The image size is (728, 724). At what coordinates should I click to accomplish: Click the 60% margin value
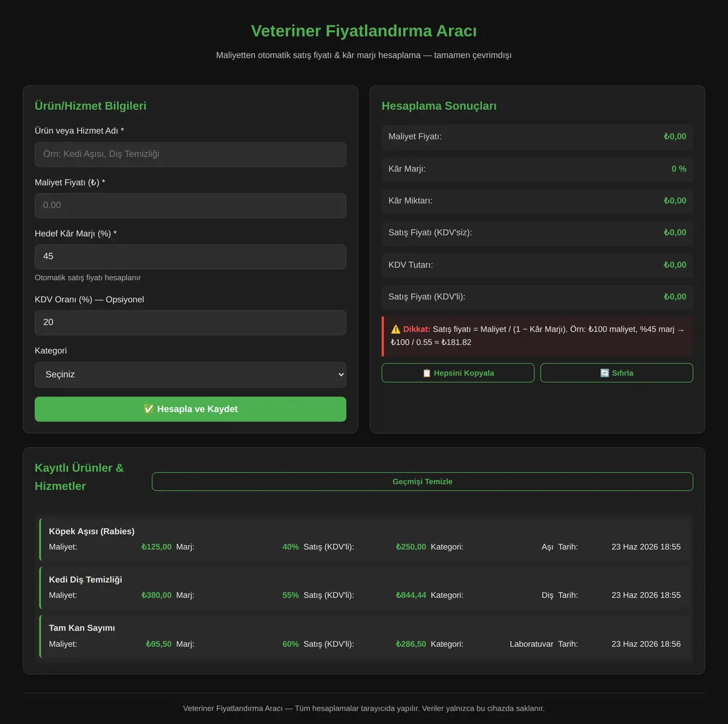[291, 644]
